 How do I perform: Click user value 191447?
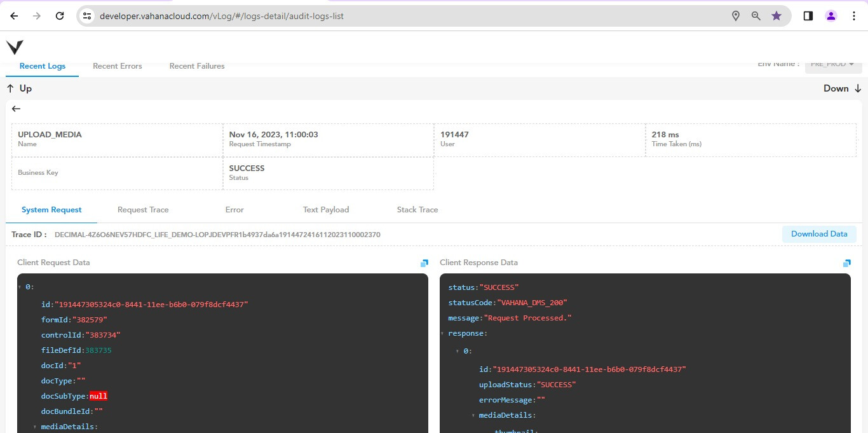coord(454,135)
